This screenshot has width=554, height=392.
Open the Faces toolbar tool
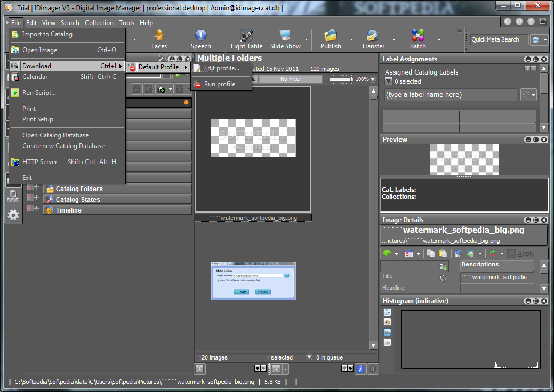pos(159,39)
